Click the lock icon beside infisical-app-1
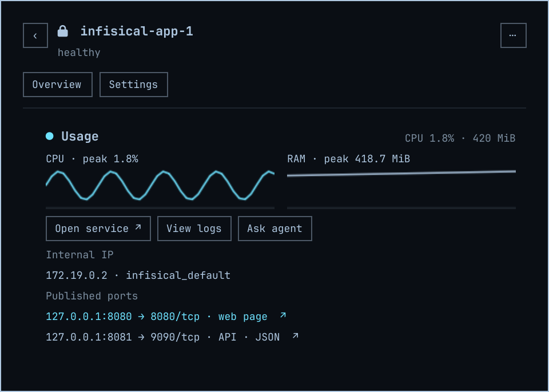This screenshot has height=392, width=549. click(63, 31)
